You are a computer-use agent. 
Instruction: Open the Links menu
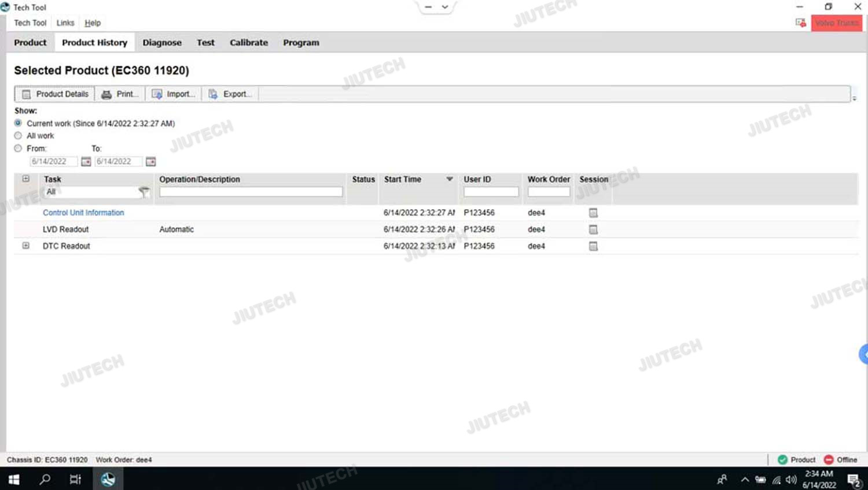coord(65,23)
